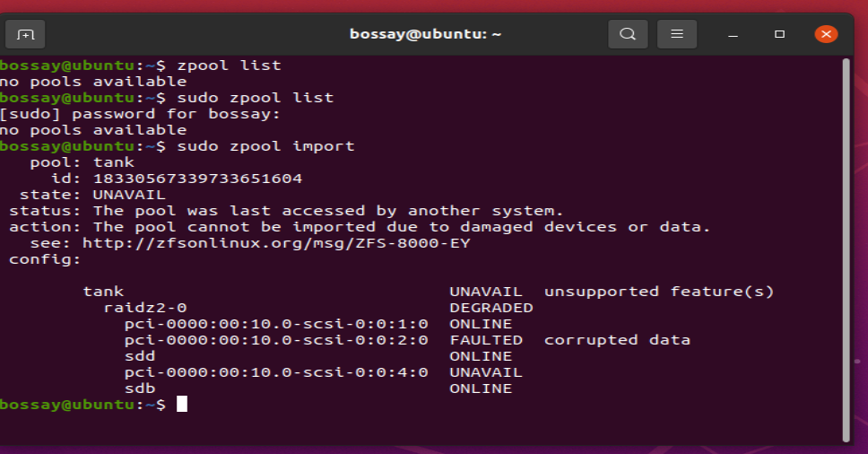The height and width of the screenshot is (454, 868).
Task: Minimize the terminal window
Action: pyautogui.click(x=733, y=34)
